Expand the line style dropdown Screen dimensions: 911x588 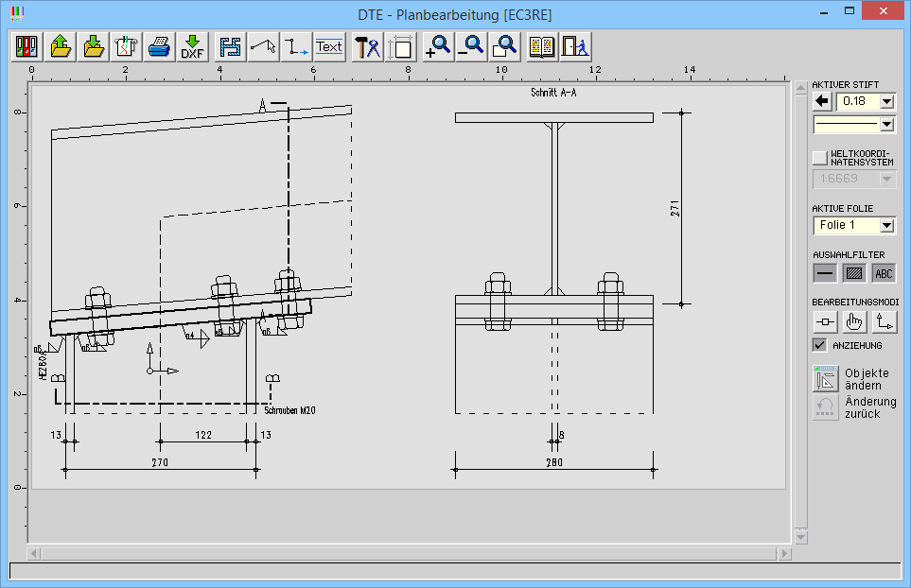886,124
